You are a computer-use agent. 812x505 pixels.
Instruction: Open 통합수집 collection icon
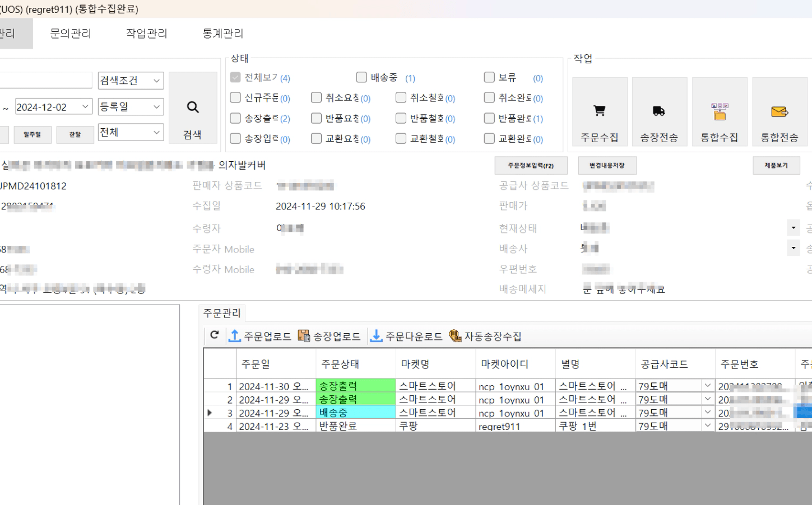click(x=719, y=111)
